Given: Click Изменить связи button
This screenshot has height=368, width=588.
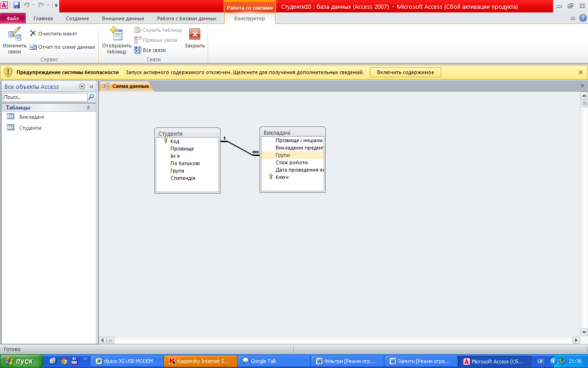Looking at the screenshot, I should tap(15, 40).
